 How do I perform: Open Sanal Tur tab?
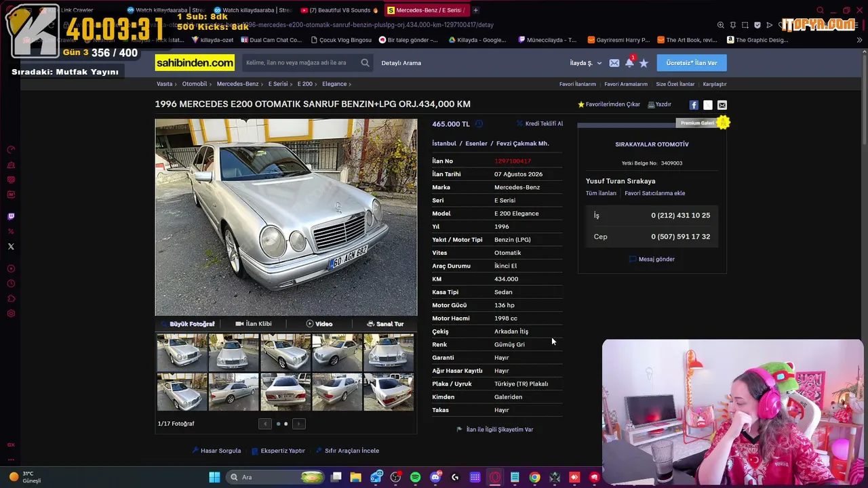pyautogui.click(x=385, y=324)
